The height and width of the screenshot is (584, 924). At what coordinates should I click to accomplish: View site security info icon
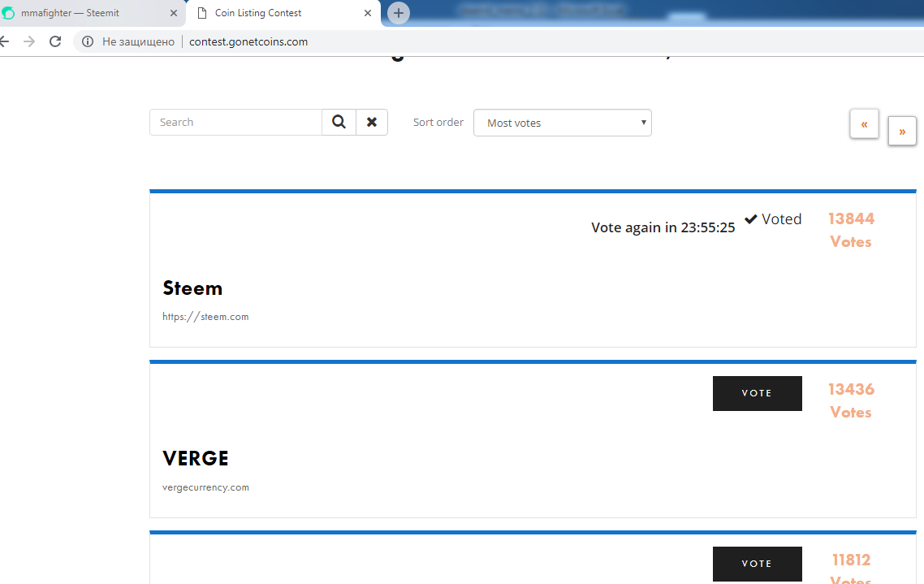click(x=88, y=42)
